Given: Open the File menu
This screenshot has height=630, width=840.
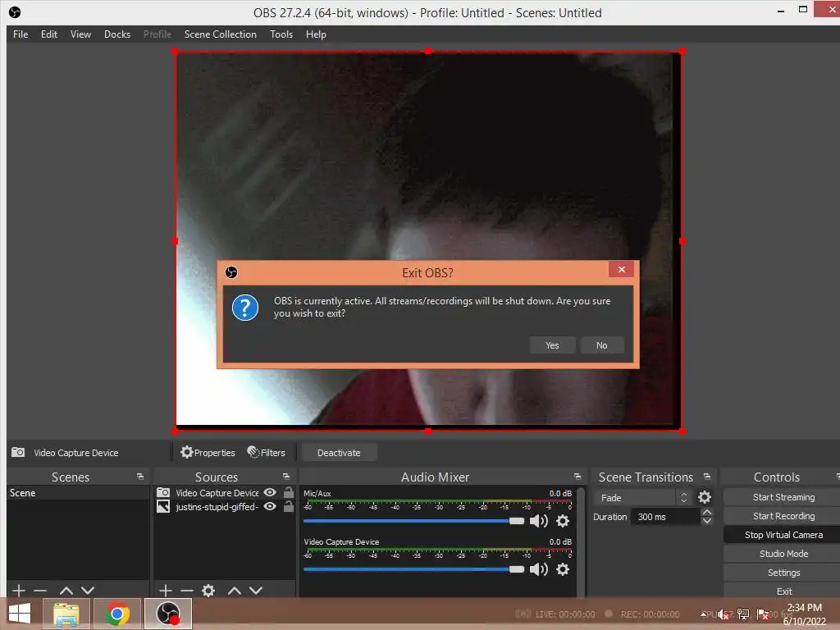Looking at the screenshot, I should coord(21,34).
